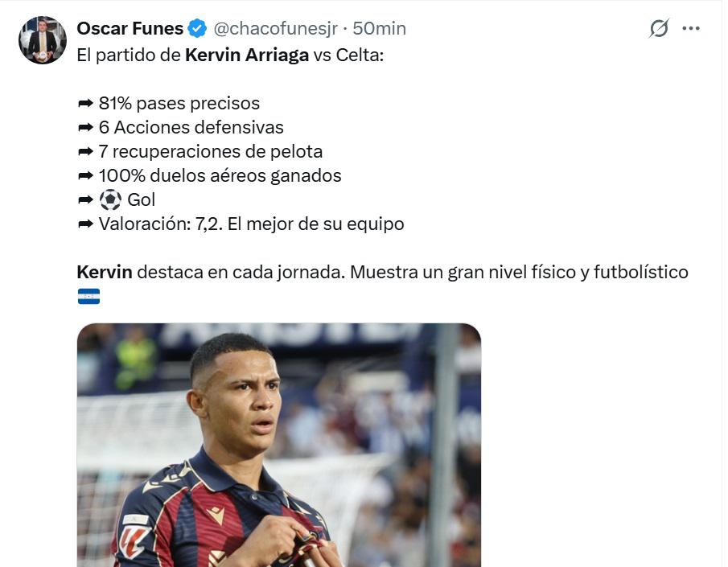Image resolution: width=728 pixels, height=567 pixels.
Task: Click the Honduras flag emoji in the tweet
Action: coord(86,297)
